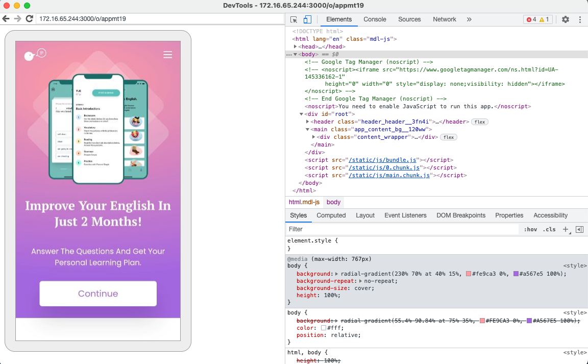Toggle the :hov element state panel
The height and width of the screenshot is (364, 588).
click(530, 229)
